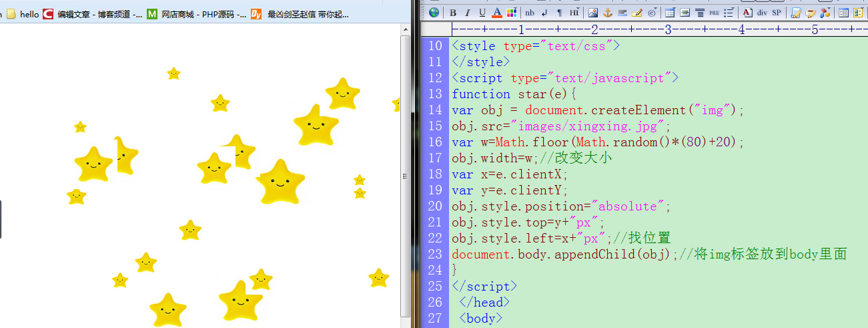Insert span tag with SP icon

click(x=777, y=12)
